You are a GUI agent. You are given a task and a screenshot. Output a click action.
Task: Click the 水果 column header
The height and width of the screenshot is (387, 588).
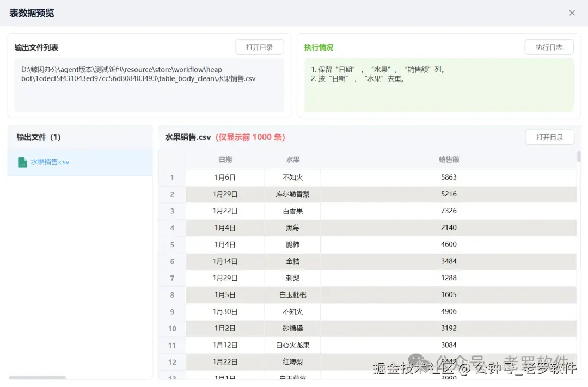[x=292, y=159]
